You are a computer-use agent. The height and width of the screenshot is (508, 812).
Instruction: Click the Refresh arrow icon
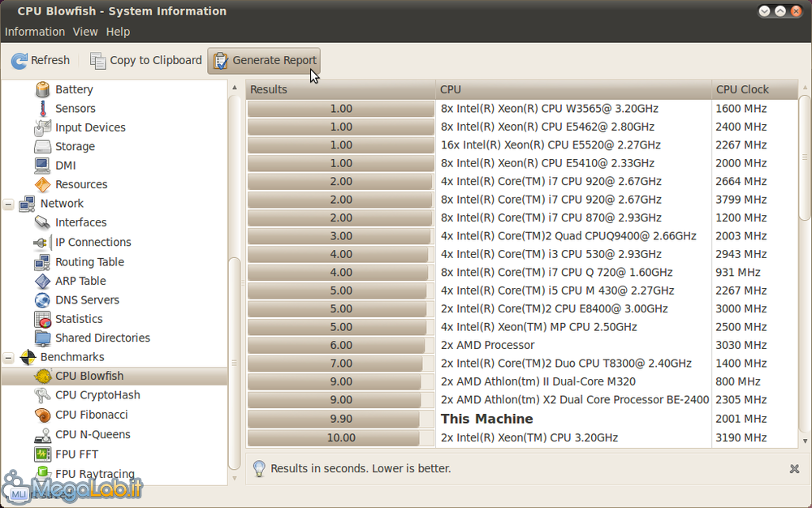point(19,61)
